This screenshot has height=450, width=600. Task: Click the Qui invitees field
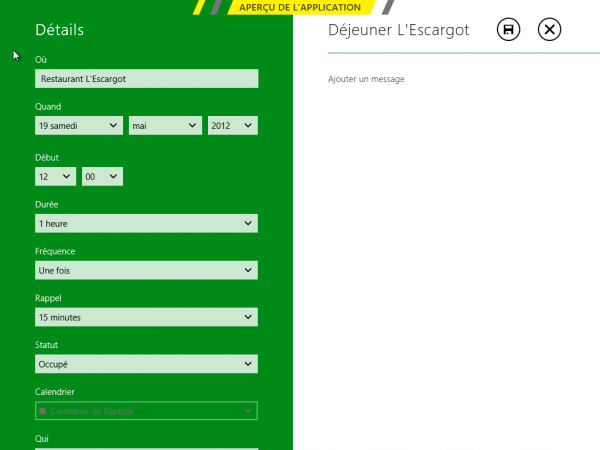[x=146, y=447]
